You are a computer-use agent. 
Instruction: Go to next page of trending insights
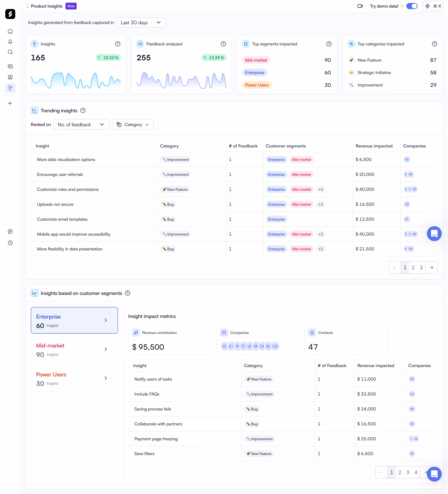[432, 267]
